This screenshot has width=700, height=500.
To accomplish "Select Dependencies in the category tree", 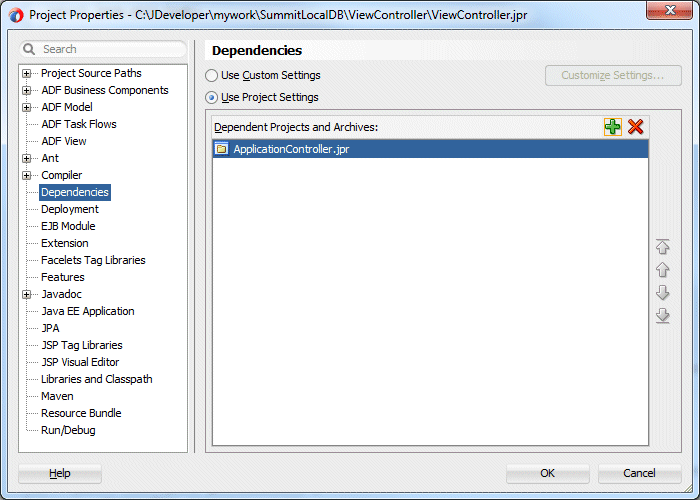I will 75,192.
